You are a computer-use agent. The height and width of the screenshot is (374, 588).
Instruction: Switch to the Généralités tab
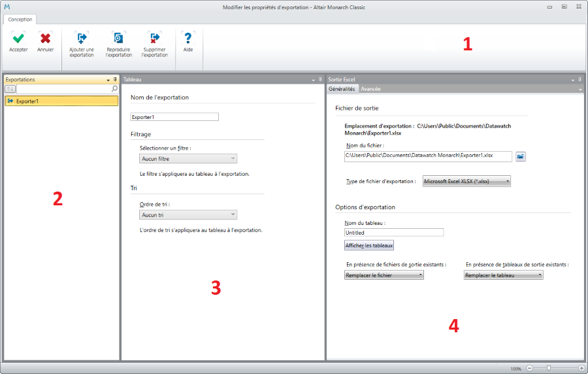tap(342, 89)
